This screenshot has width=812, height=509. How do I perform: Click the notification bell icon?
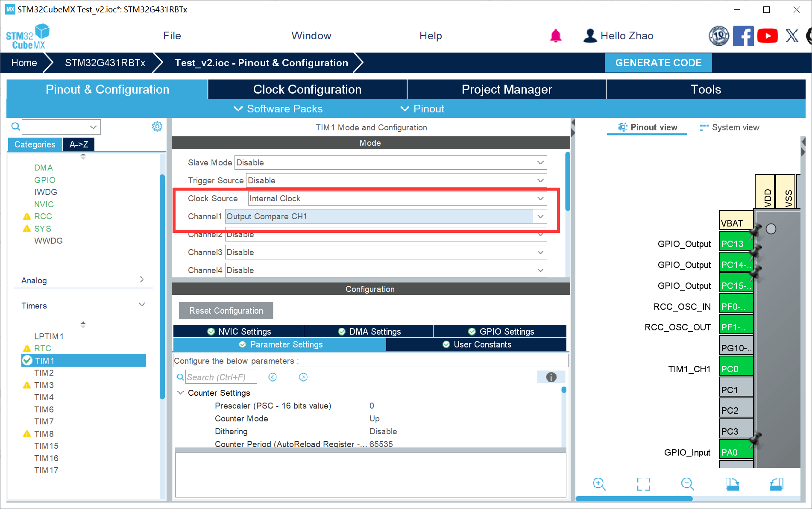[x=555, y=36]
